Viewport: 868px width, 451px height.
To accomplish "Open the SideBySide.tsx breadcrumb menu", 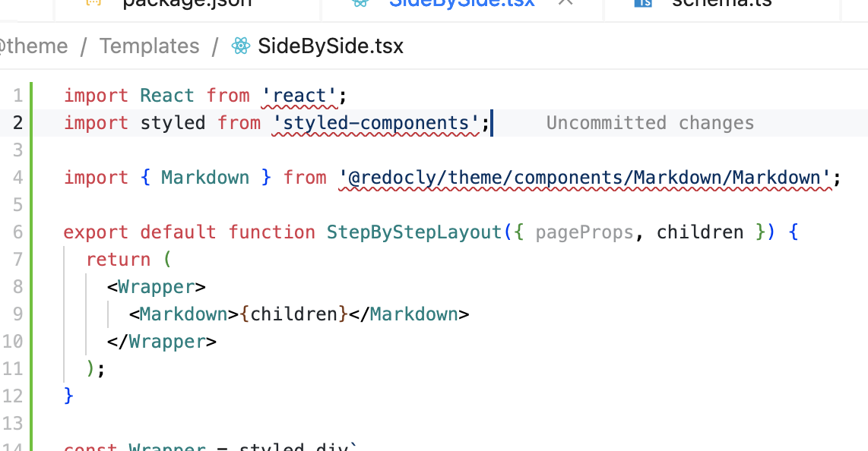I will pos(330,46).
